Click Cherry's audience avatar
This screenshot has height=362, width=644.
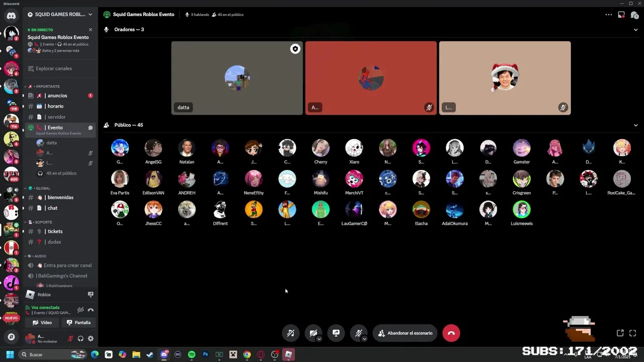pos(320,148)
